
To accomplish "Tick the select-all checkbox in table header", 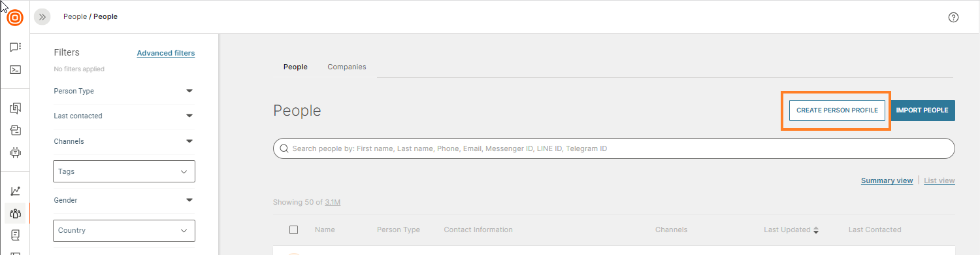I will (293, 229).
